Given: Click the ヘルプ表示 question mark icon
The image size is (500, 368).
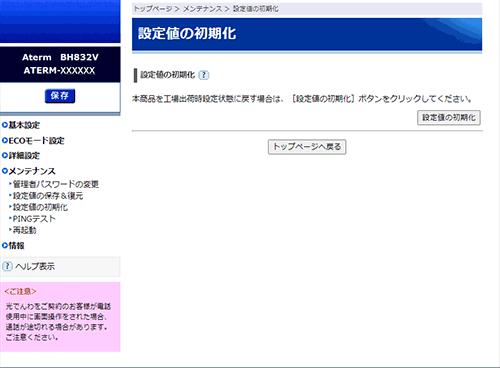Looking at the screenshot, I should (7, 266).
